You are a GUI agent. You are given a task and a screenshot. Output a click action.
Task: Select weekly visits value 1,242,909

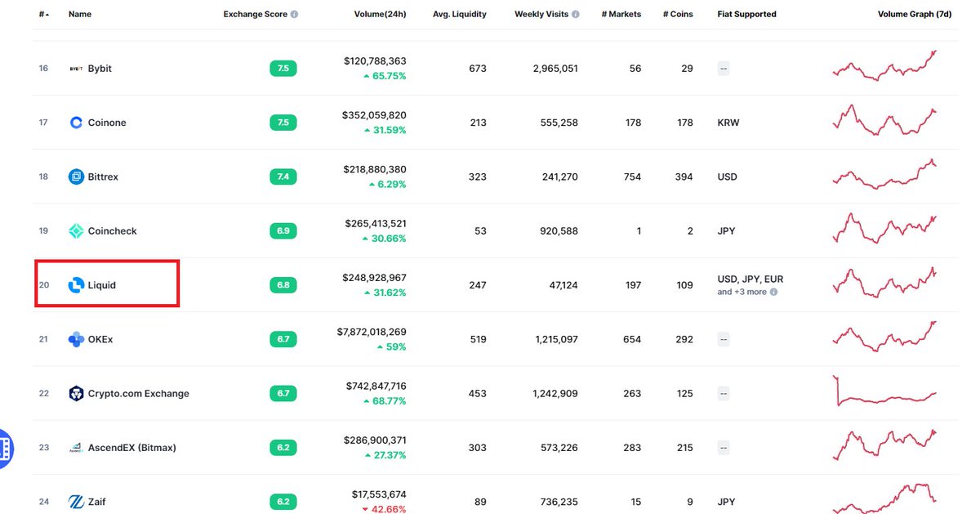click(x=555, y=393)
